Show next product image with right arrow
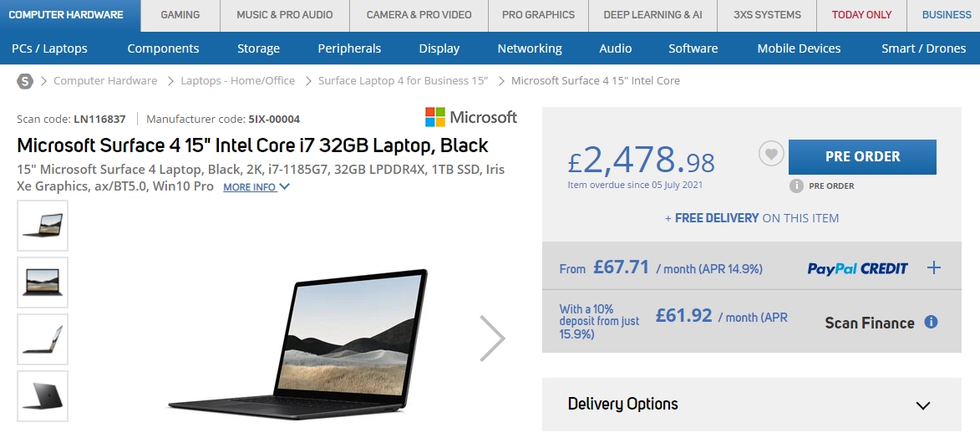 [x=492, y=338]
